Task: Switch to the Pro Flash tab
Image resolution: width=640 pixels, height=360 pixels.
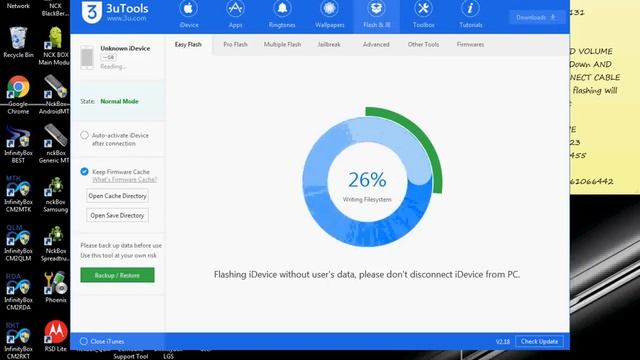Action: [x=236, y=44]
